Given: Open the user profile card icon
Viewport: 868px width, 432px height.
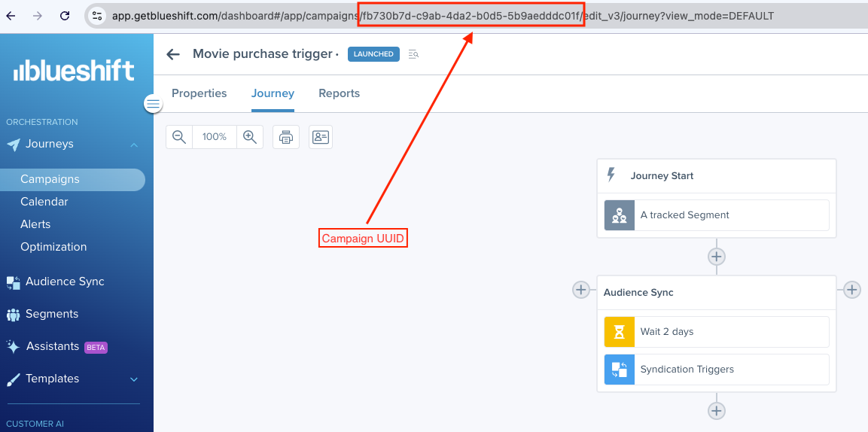Looking at the screenshot, I should [321, 137].
